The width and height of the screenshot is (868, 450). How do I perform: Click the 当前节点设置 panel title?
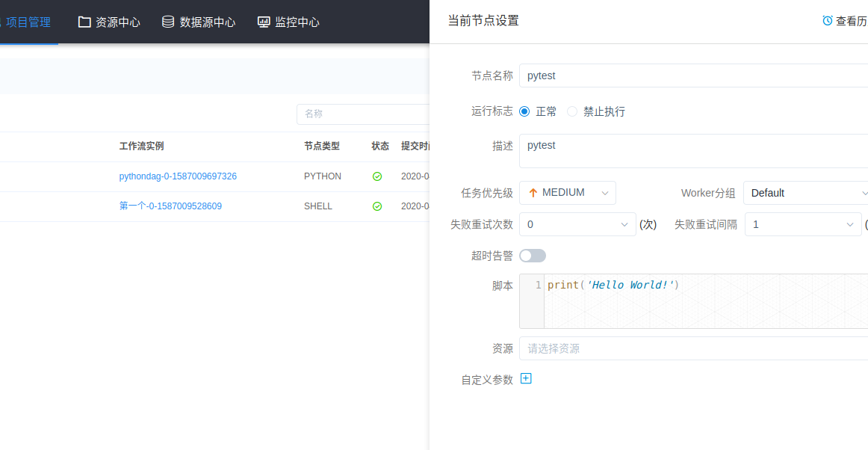click(x=483, y=21)
